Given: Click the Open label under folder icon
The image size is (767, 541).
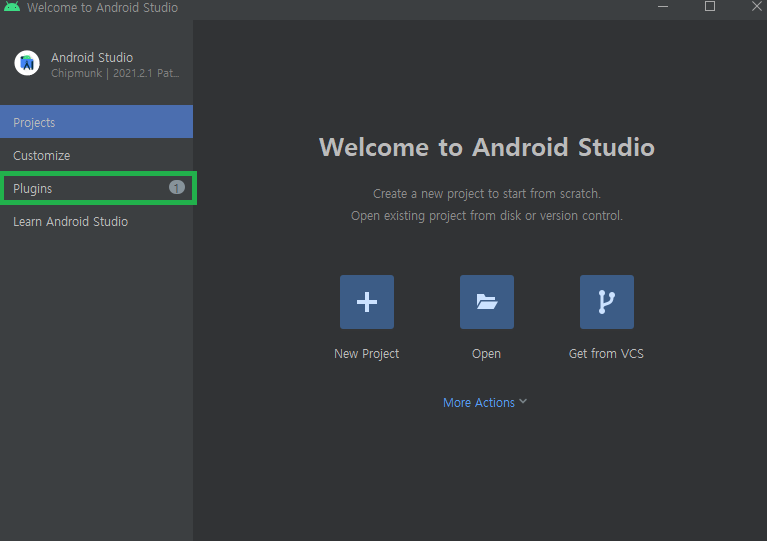Looking at the screenshot, I should 486,354.
